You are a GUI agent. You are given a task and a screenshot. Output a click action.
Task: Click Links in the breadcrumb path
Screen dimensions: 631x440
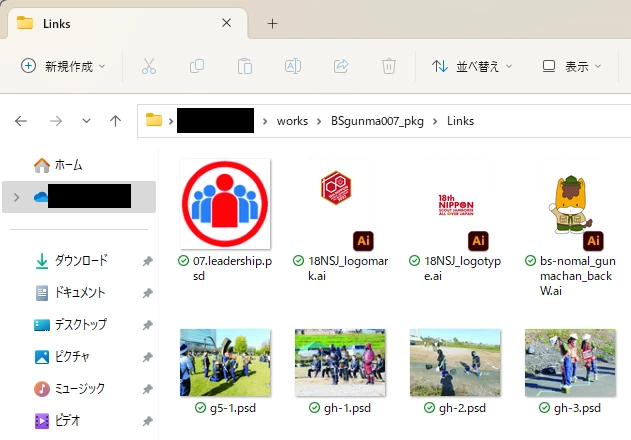pos(460,121)
